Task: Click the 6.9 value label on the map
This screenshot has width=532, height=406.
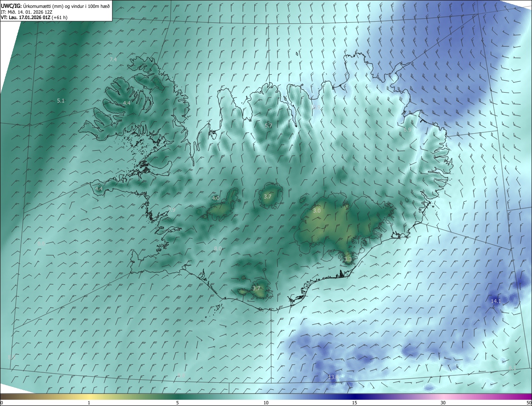Action: 408,130
